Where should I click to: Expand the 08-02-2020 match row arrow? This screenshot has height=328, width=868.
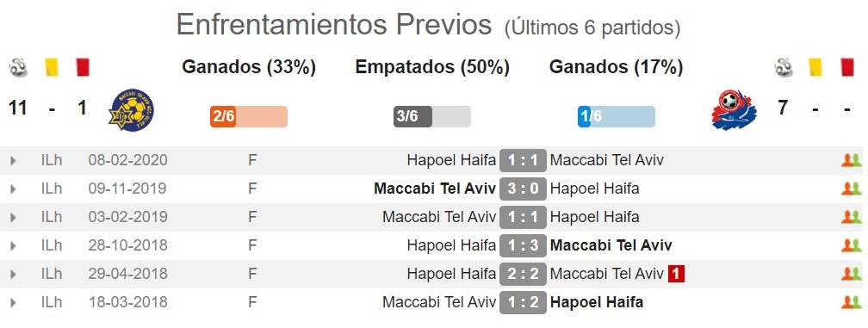click(x=13, y=161)
